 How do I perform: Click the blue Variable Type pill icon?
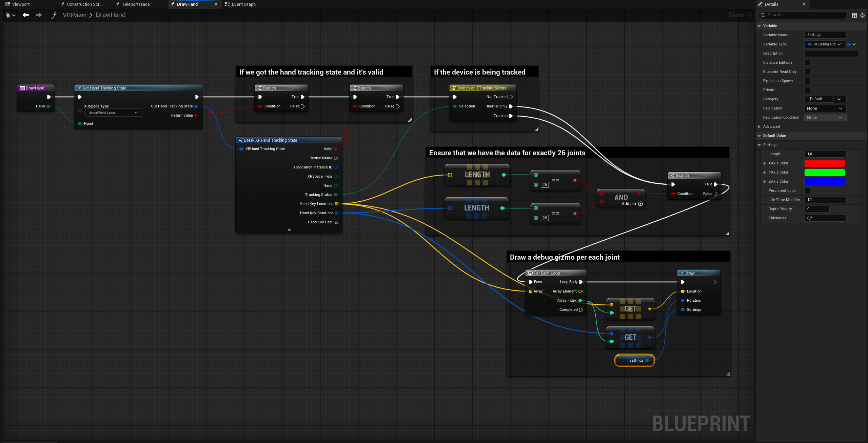coord(849,44)
